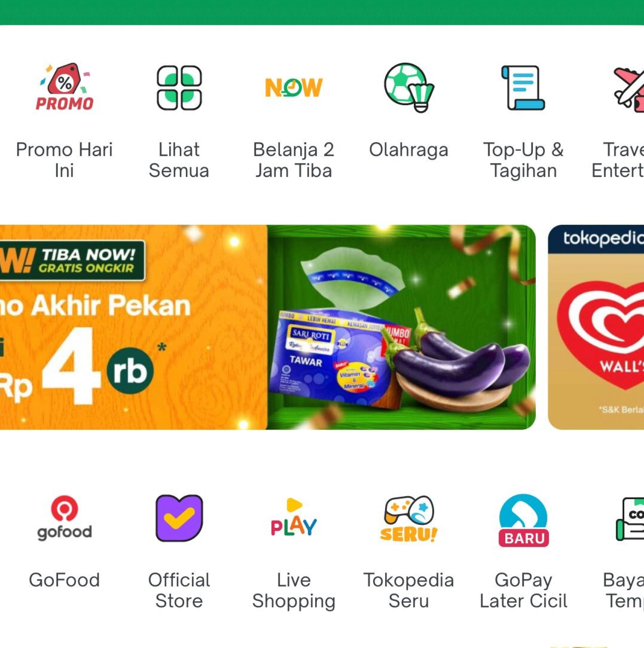Tap the "Official Store" text label
644x648 pixels.
click(179, 590)
